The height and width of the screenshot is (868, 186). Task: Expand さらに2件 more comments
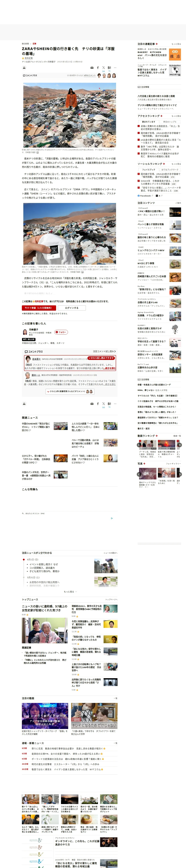[x=70, y=392]
